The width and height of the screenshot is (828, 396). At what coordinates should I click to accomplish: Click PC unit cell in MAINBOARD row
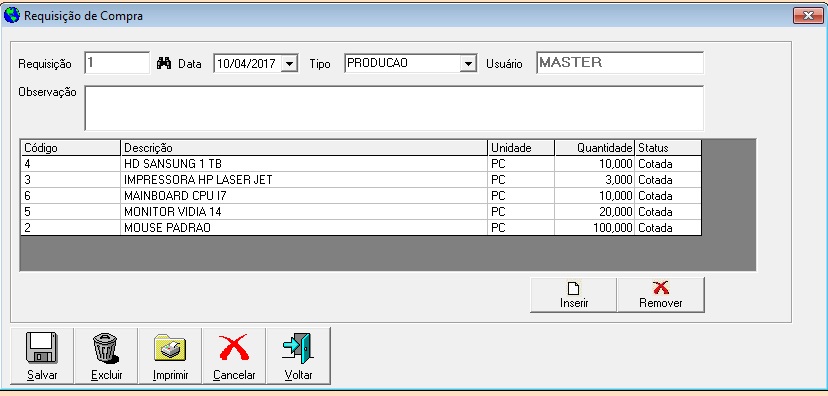521,196
